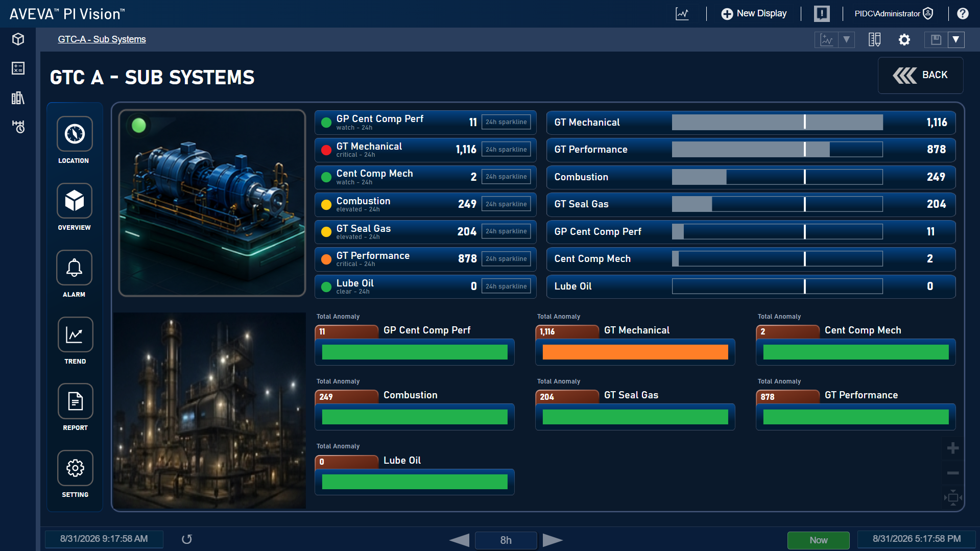Screen dimensions: 980x551
Task: Expand the save display dropdown arrow
Action: coord(956,39)
